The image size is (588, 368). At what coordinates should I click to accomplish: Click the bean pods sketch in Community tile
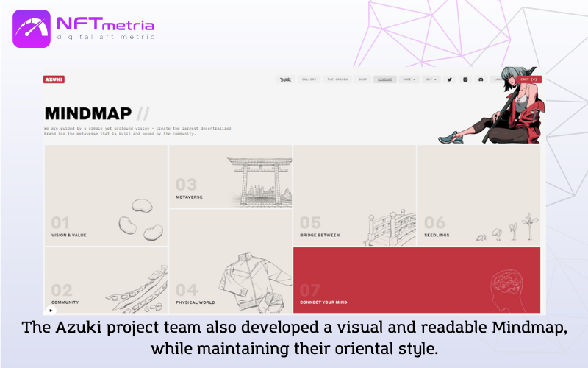pos(137,289)
